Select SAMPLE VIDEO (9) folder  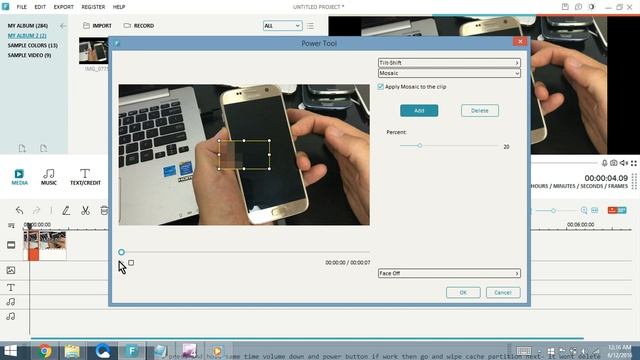click(29, 55)
